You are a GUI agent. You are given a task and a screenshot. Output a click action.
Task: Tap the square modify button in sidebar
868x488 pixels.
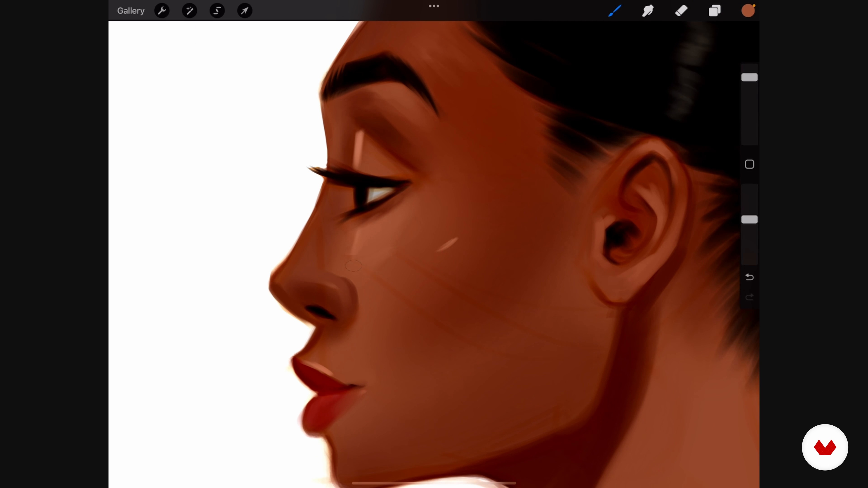[749, 164]
